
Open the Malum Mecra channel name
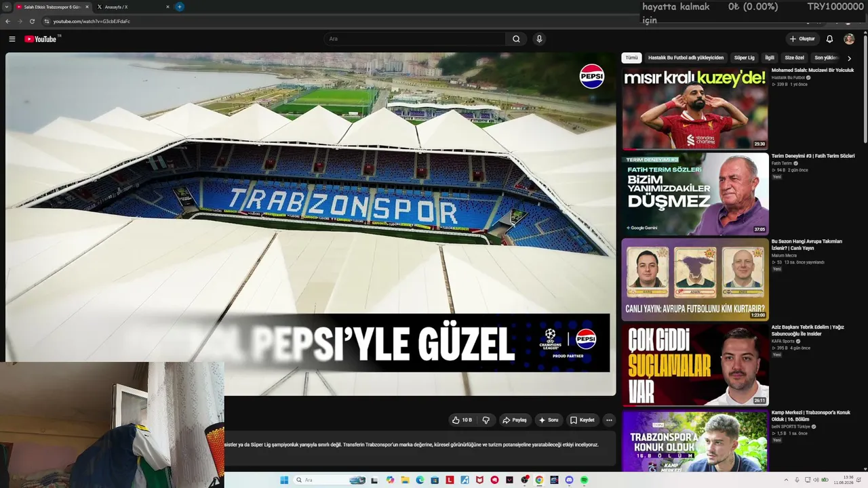(x=784, y=256)
